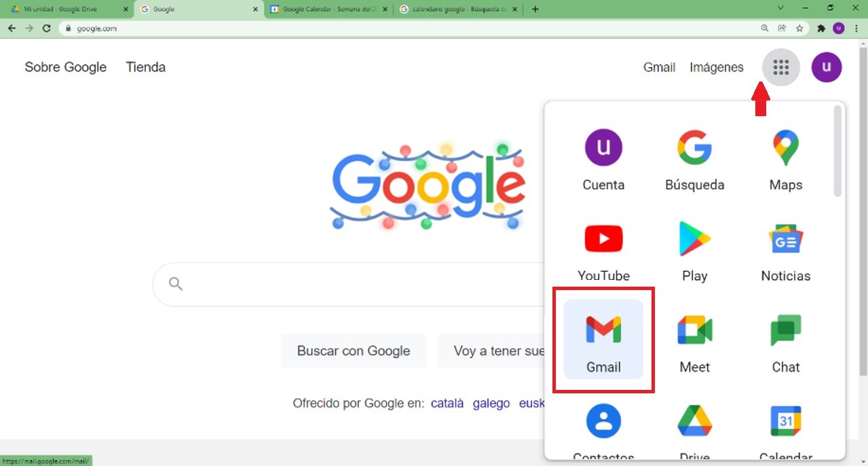Click the apps panel scrollbar thumb
Image resolution: width=868 pixels, height=466 pixels.
pyautogui.click(x=837, y=151)
